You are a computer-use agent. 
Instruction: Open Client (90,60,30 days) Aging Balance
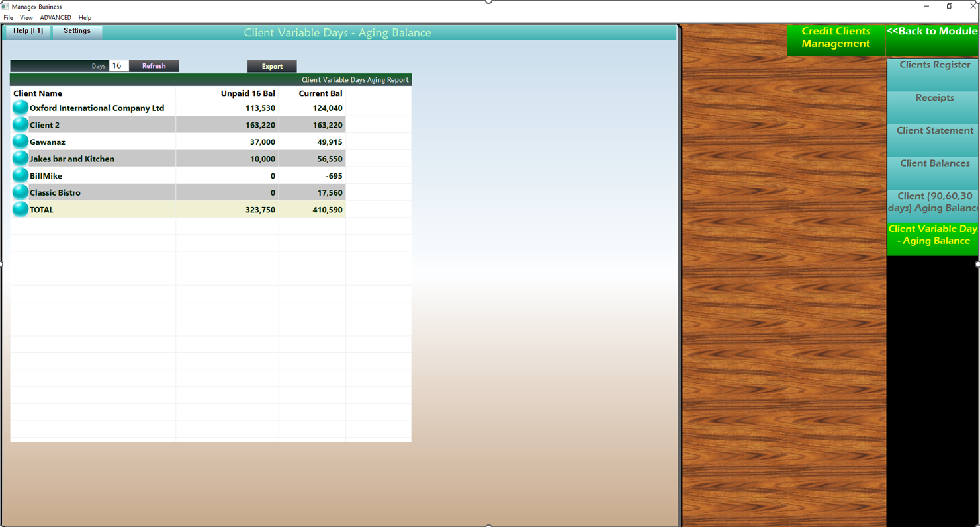pos(934,202)
